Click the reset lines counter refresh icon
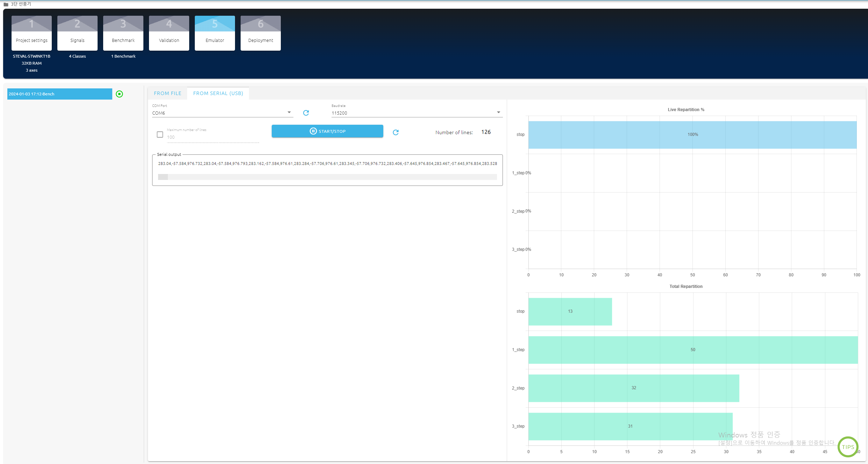Image resolution: width=868 pixels, height=464 pixels. (x=396, y=132)
